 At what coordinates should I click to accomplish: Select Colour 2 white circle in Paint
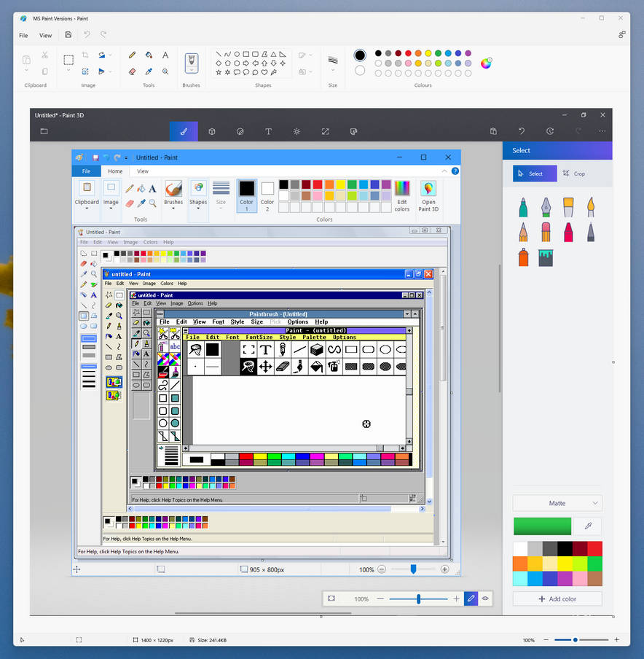(x=360, y=71)
